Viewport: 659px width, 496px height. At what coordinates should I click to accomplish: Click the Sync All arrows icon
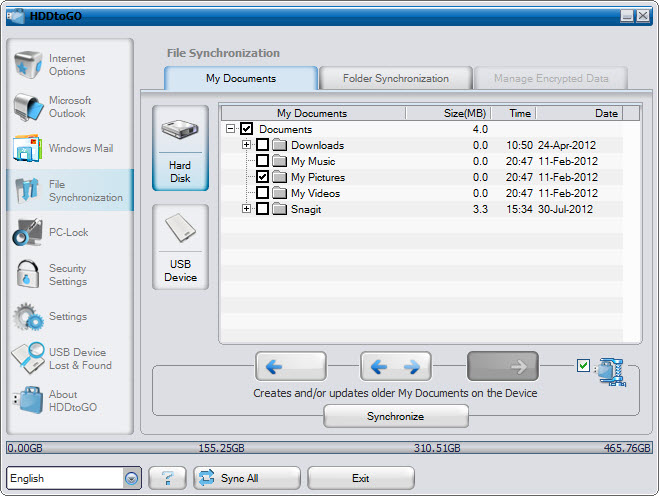coord(206,478)
